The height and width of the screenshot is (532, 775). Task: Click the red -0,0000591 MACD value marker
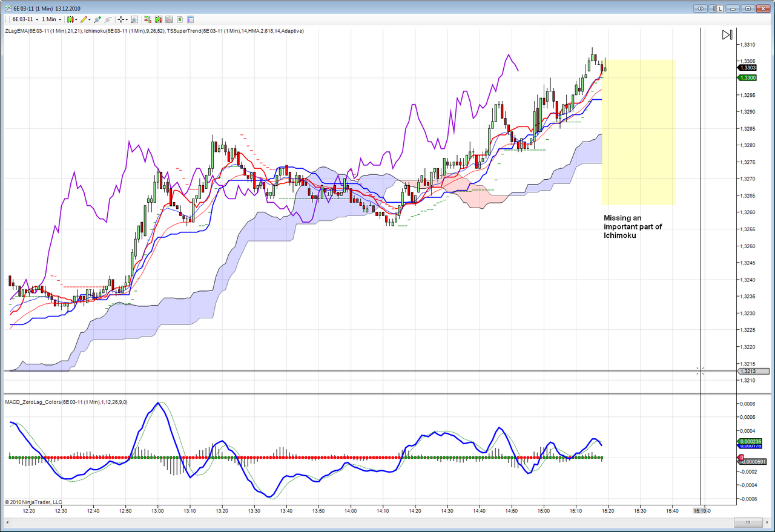[751, 462]
